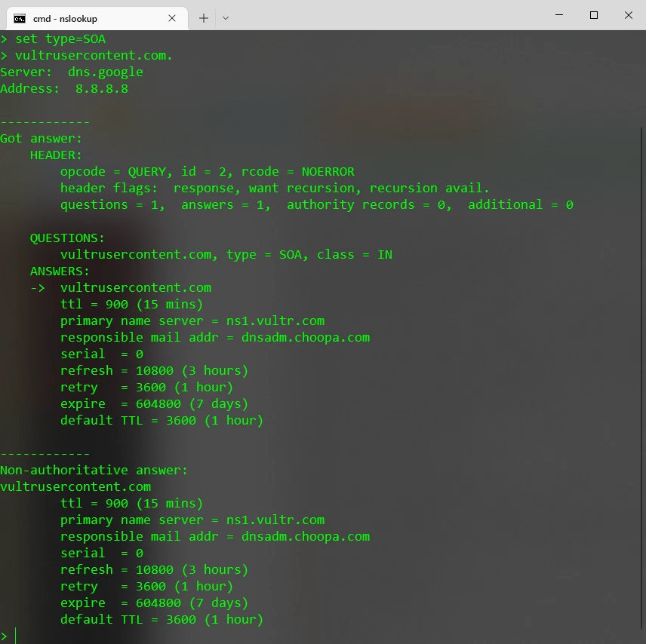Click the 'Got answer:' line
646x644 pixels.
[42, 139]
